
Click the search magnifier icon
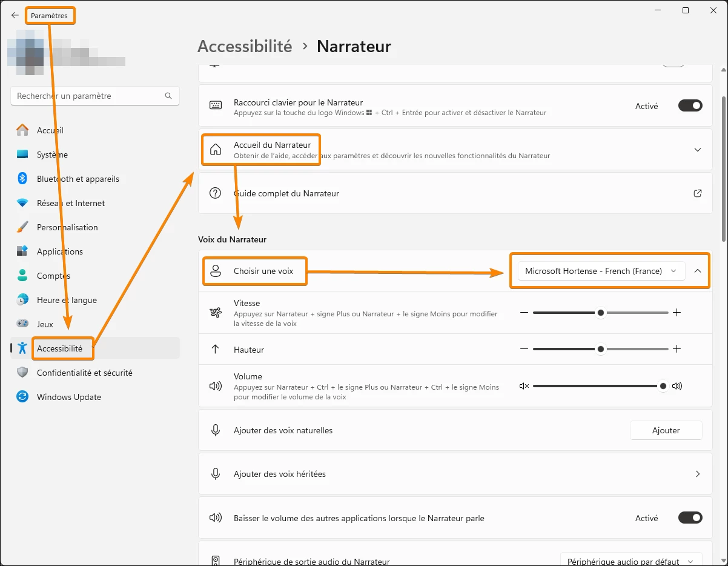point(168,96)
